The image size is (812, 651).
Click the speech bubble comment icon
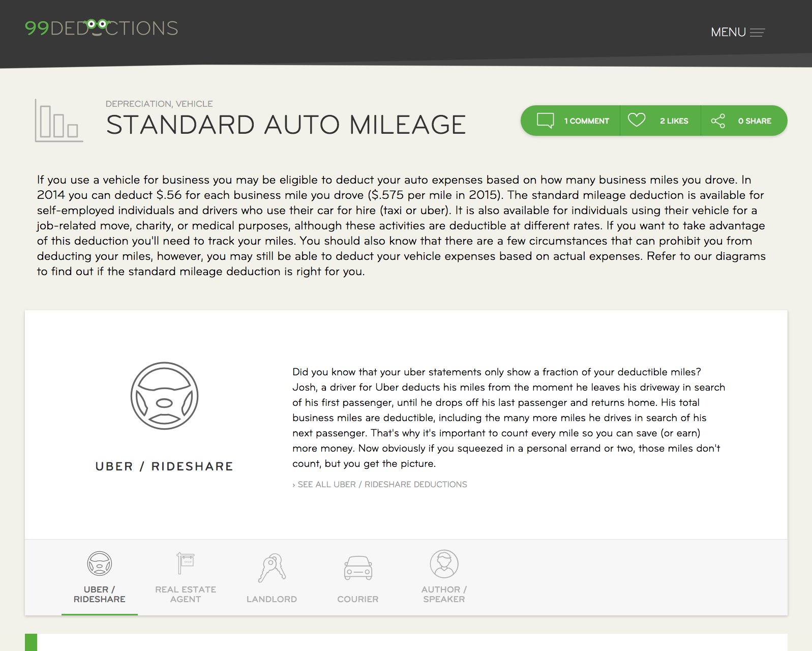point(546,121)
